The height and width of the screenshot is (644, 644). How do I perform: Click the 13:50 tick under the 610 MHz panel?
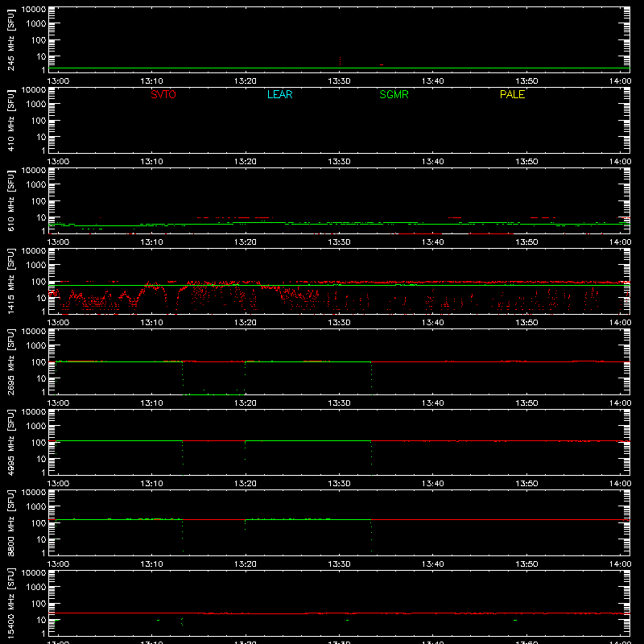(526, 242)
